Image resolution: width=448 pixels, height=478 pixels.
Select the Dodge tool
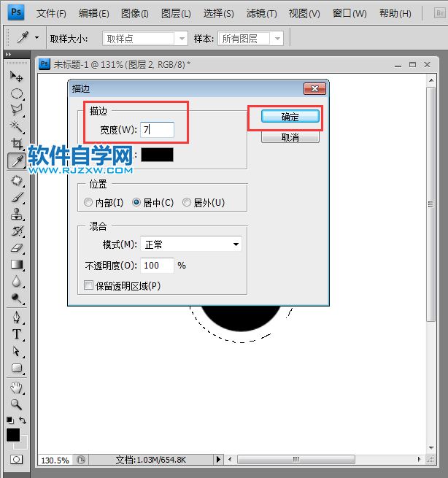point(17,298)
